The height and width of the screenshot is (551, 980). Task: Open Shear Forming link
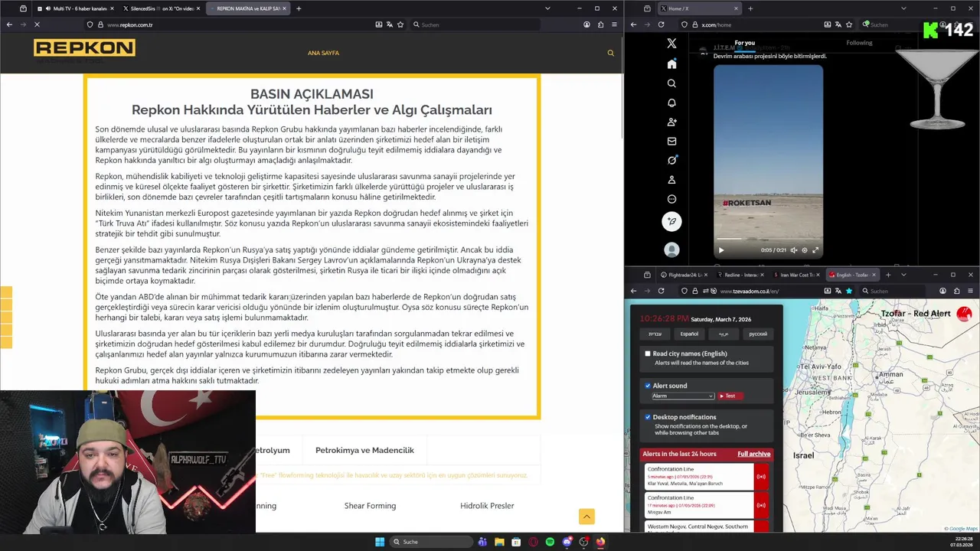[x=370, y=506]
